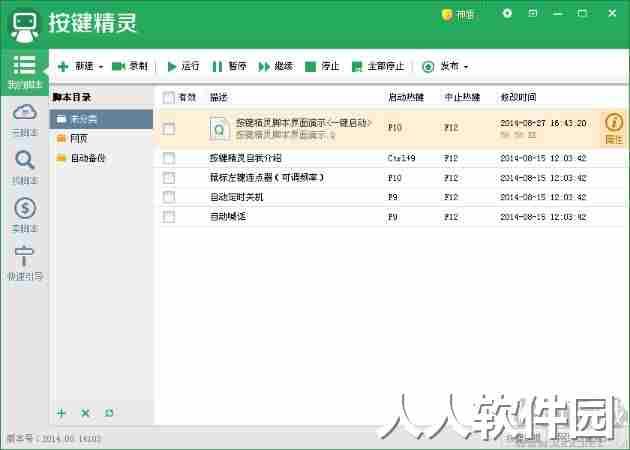The image size is (630, 450).
Task: Start recording with the 录制 button
Action: pyautogui.click(x=129, y=66)
